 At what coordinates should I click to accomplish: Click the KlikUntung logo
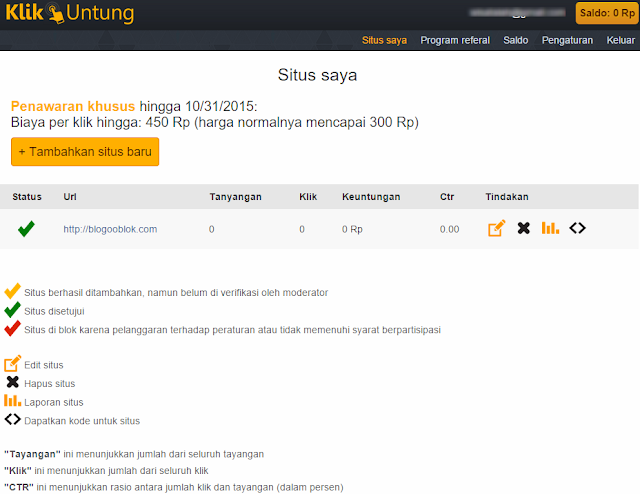pos(70,13)
